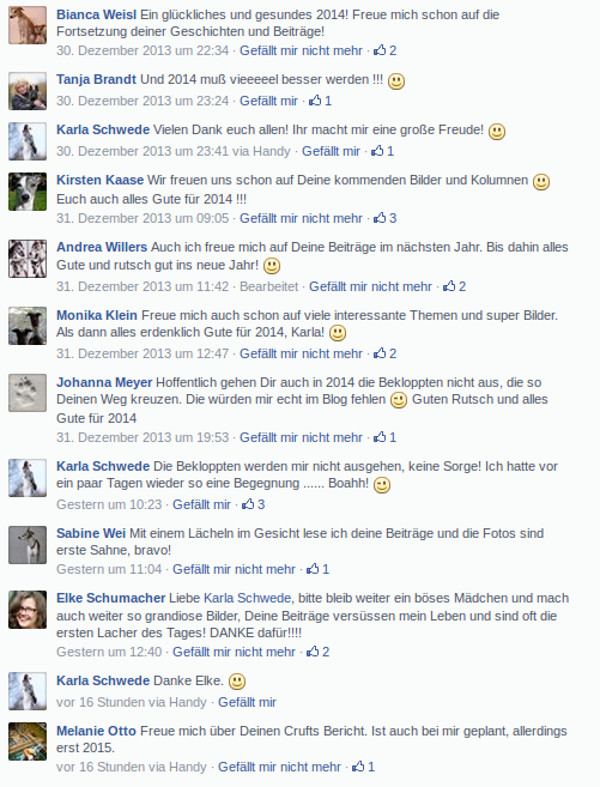600x787 pixels.
Task: Click thumbs-up count on Tanja Brandt's comment
Action: [x=320, y=100]
